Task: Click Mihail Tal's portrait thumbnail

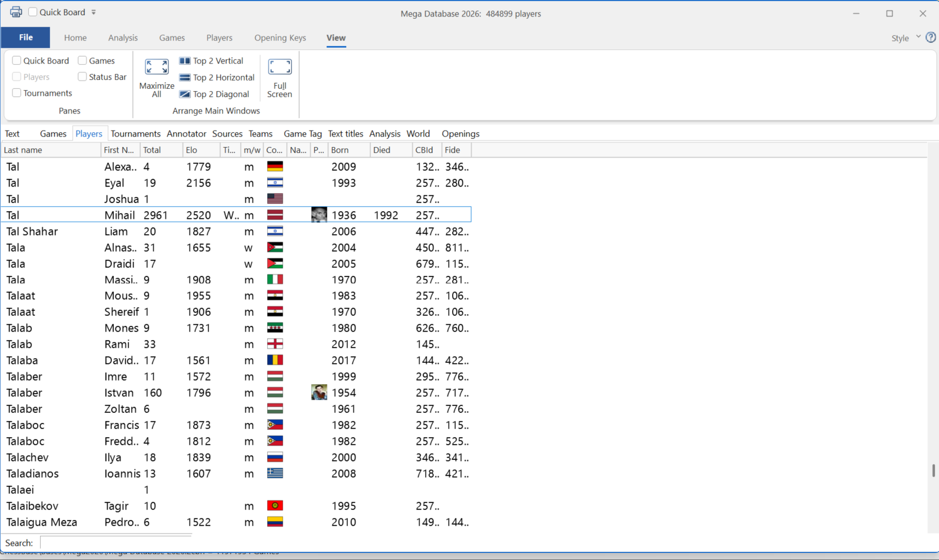Action: click(319, 215)
